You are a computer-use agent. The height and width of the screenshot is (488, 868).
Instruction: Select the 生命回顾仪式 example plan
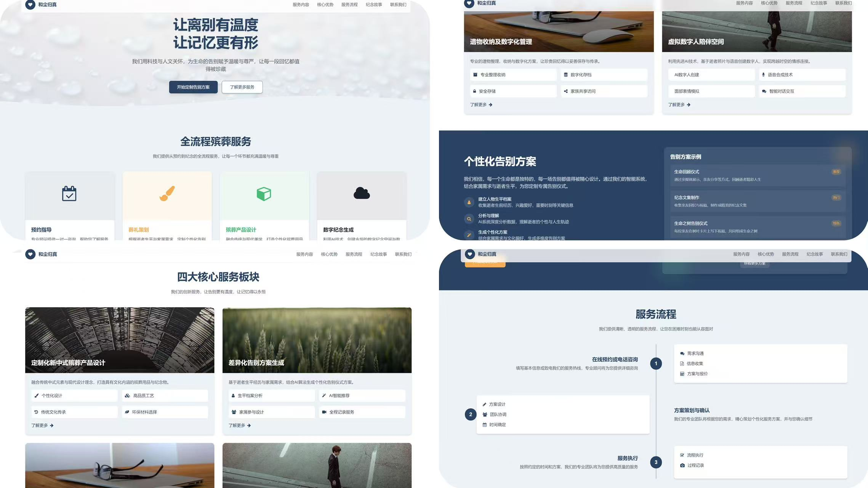pos(758,175)
